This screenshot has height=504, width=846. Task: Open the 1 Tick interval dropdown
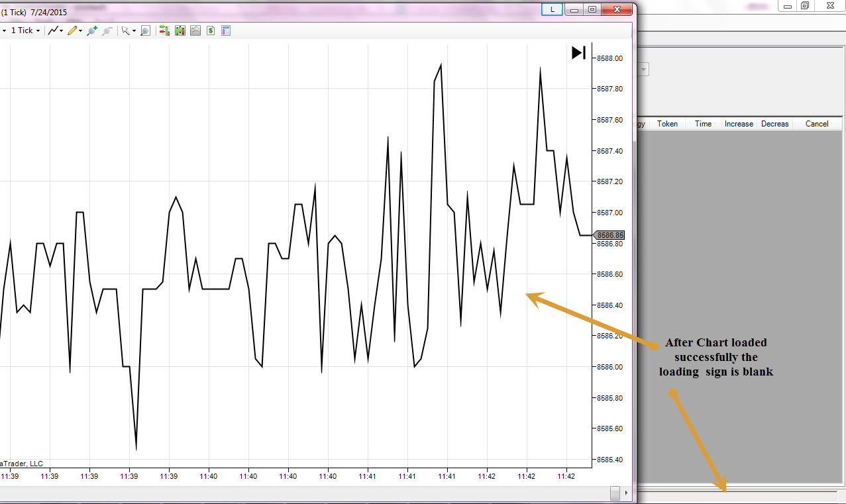pyautogui.click(x=26, y=30)
